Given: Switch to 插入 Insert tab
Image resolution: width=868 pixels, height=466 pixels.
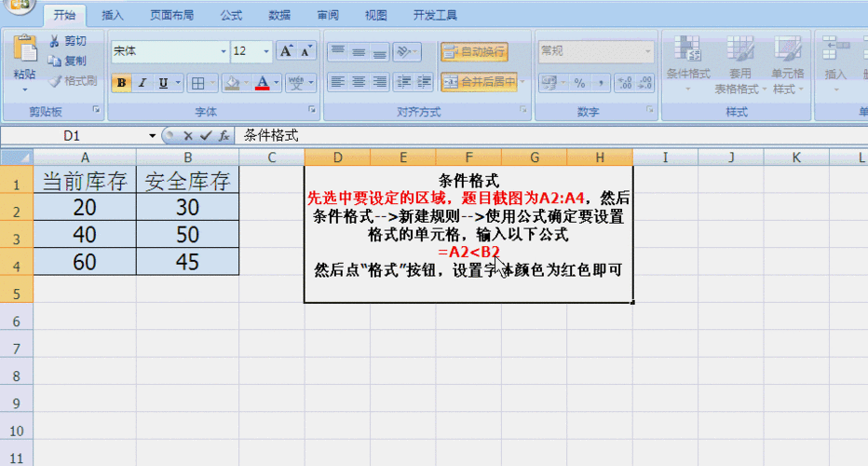Looking at the screenshot, I should click(x=113, y=15).
